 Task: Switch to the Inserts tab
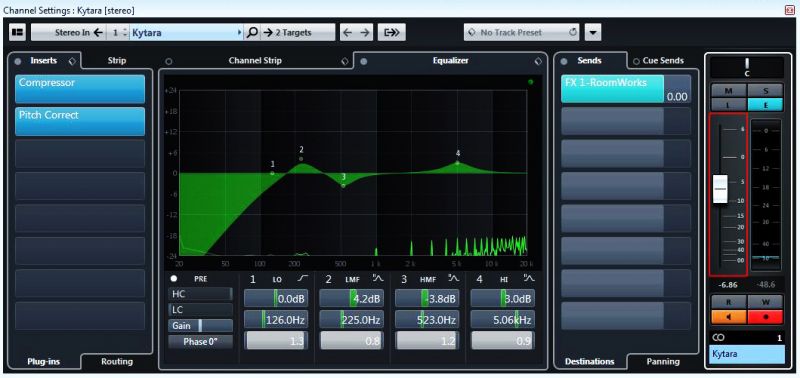43,61
